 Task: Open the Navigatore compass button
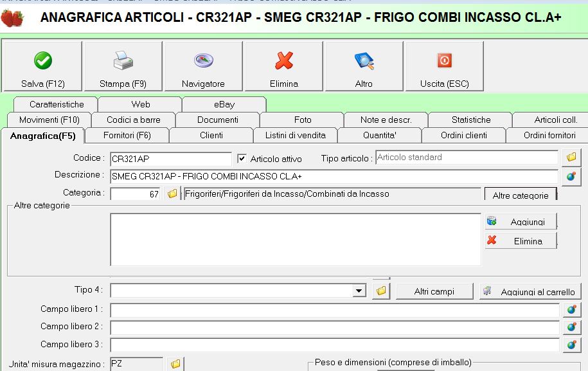(x=203, y=66)
